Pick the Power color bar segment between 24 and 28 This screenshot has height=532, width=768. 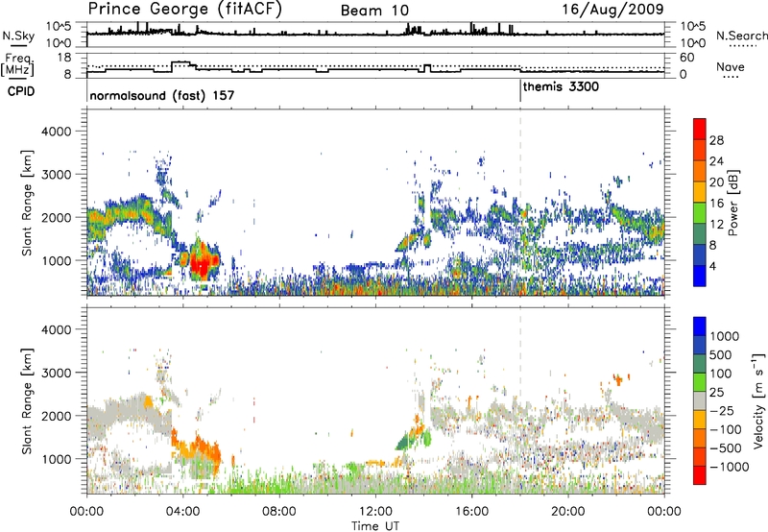pos(700,150)
